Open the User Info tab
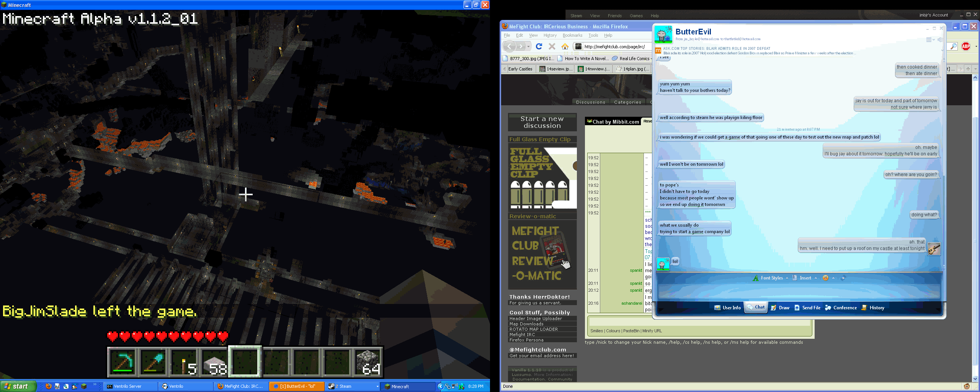 (727, 308)
